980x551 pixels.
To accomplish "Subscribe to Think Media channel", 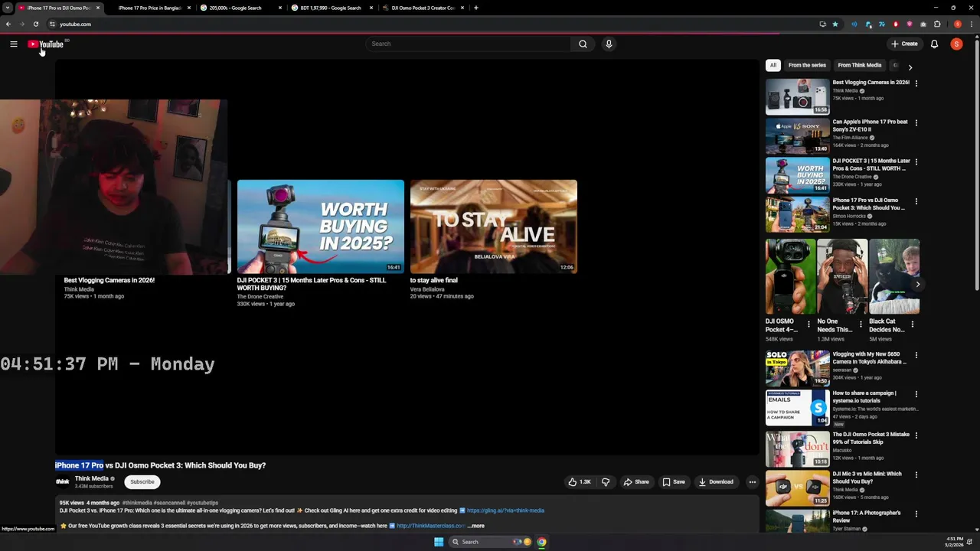I will pos(142,482).
